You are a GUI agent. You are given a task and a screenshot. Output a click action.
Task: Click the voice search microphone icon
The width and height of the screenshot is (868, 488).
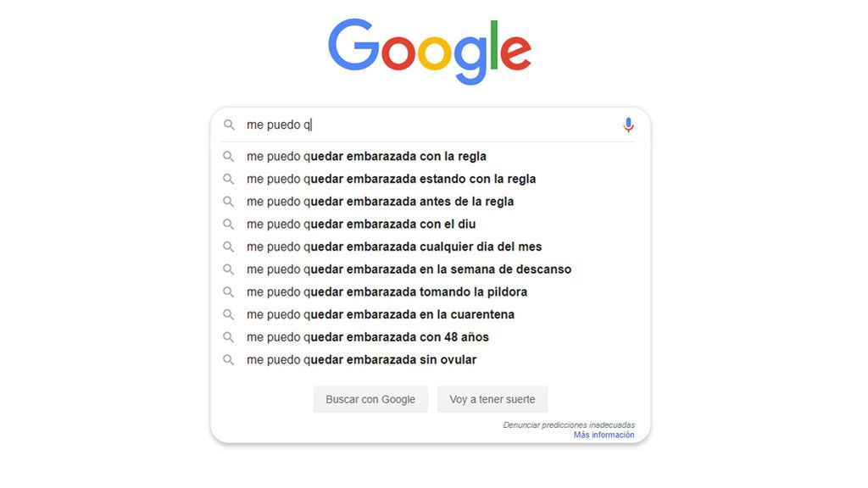628,125
